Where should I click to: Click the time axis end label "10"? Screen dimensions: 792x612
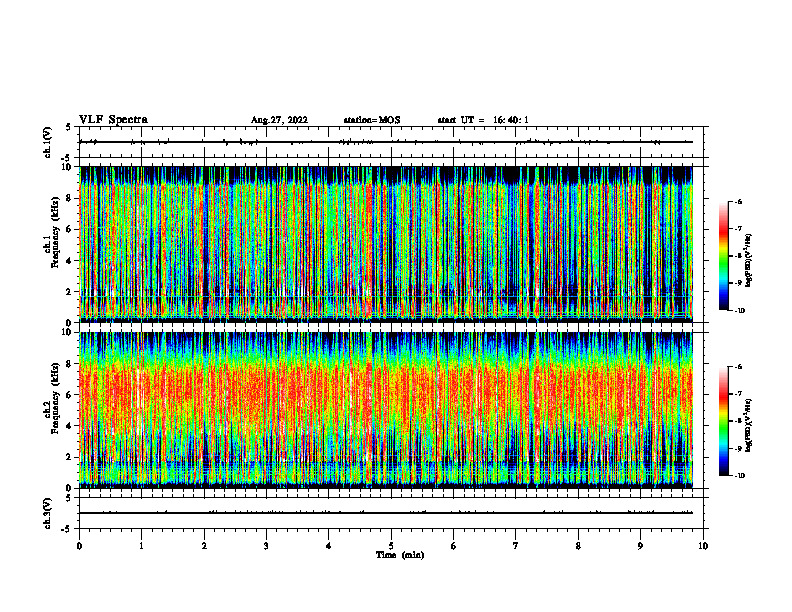[x=703, y=546]
